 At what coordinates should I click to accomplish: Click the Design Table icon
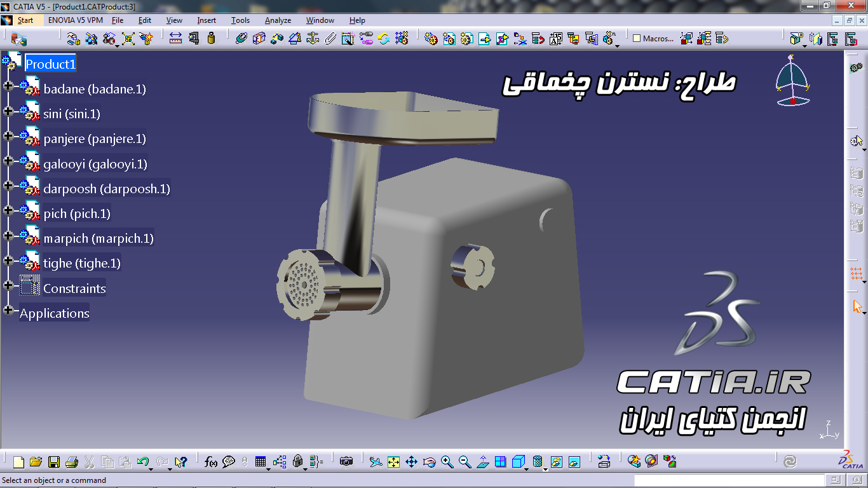pos(261,462)
